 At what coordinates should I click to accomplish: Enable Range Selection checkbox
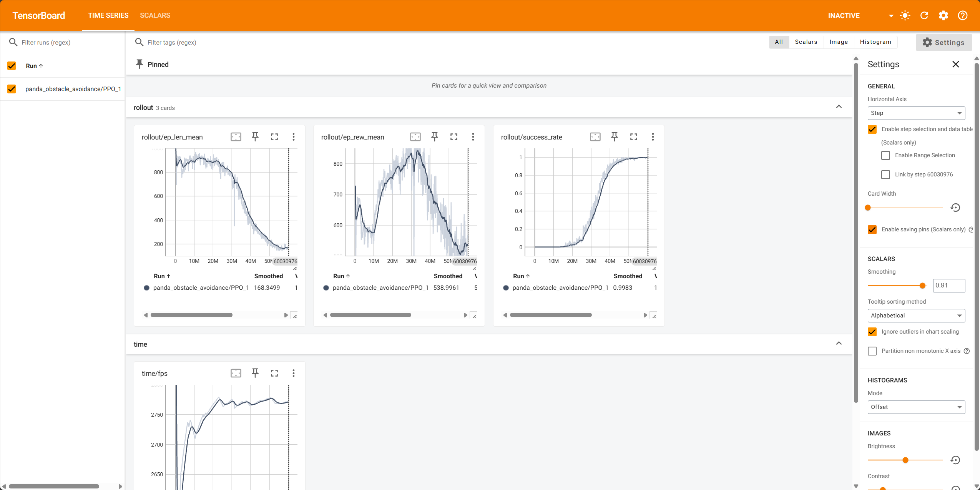point(885,155)
